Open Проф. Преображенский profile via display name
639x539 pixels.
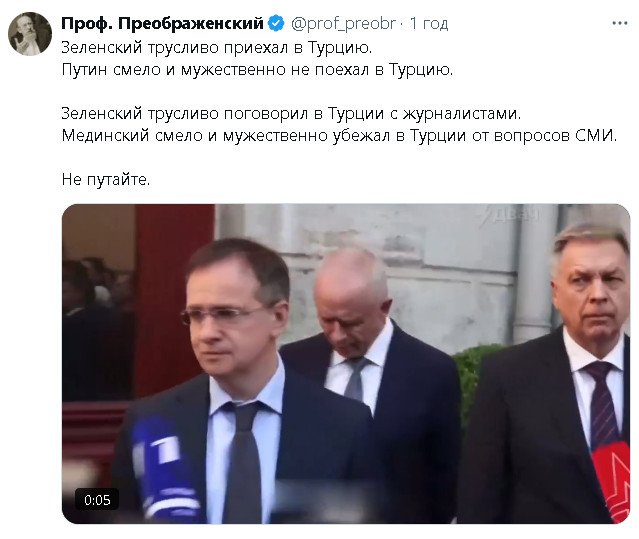pos(163,24)
